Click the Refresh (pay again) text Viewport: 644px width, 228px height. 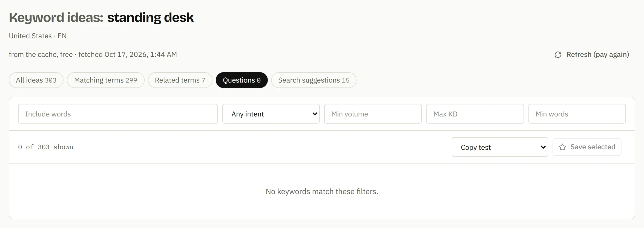598,54
